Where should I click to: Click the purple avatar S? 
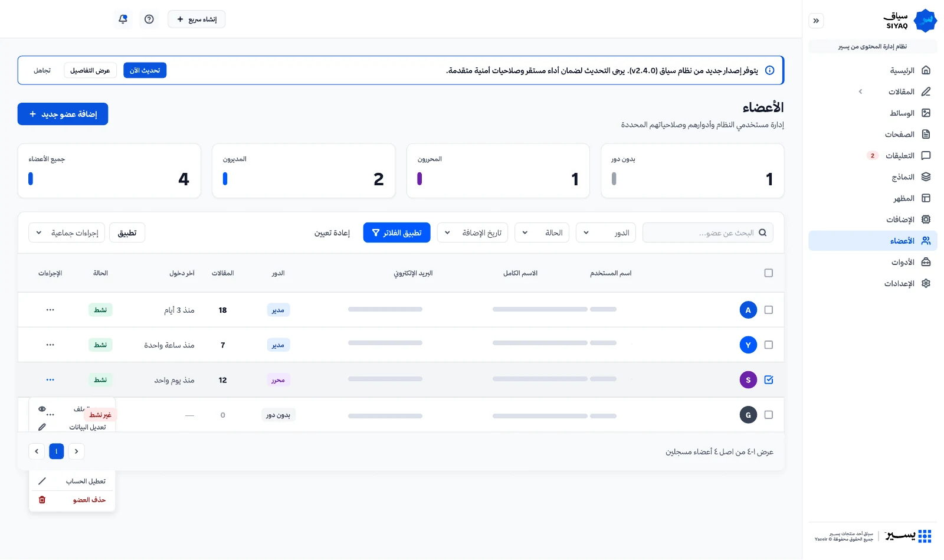coord(748,380)
